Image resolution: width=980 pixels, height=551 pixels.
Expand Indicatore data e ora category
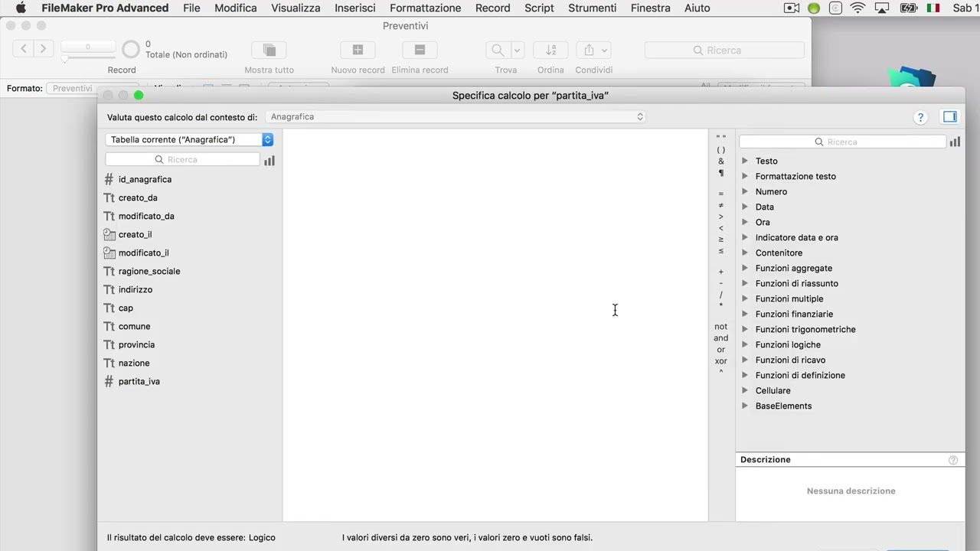745,237
